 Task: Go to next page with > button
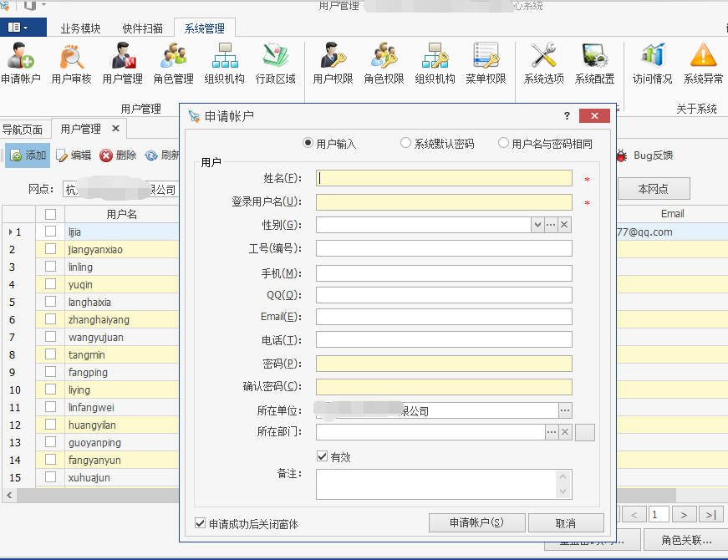point(684,515)
